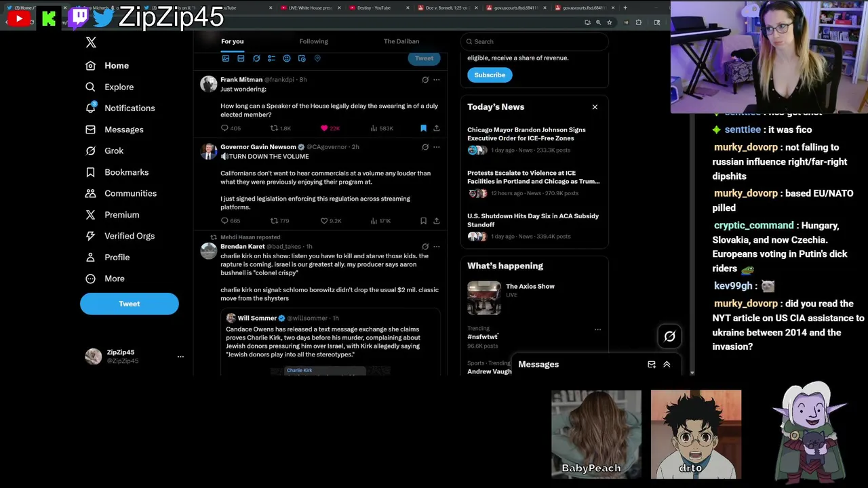Bookmark Governor Gavin Newsom's post
This screenshot has height=488, width=868.
coord(423,221)
